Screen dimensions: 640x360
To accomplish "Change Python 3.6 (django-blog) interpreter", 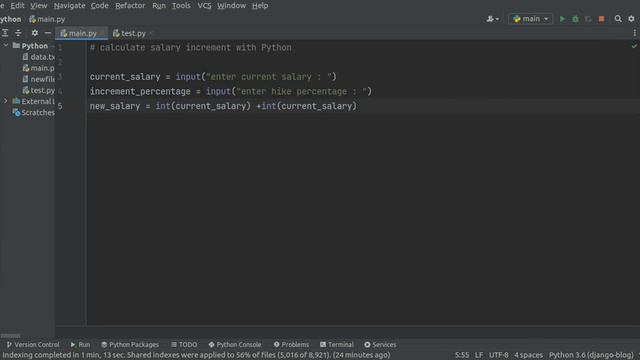I will coord(591,355).
